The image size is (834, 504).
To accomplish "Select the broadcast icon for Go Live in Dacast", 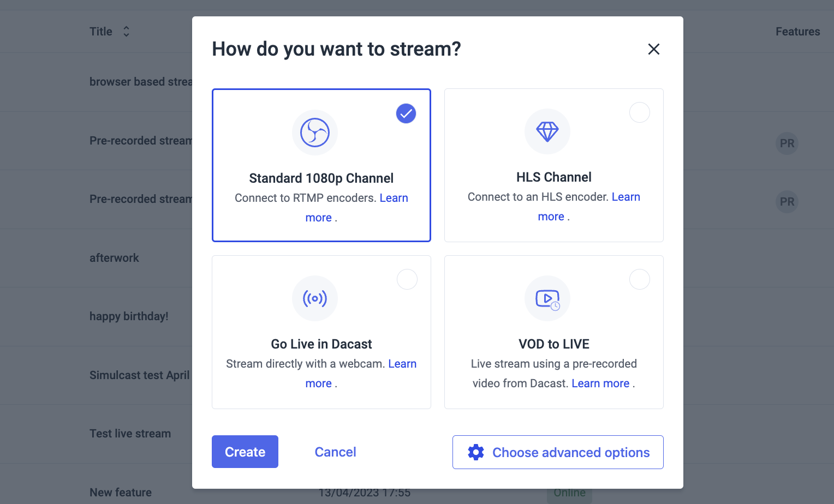I will tap(315, 298).
